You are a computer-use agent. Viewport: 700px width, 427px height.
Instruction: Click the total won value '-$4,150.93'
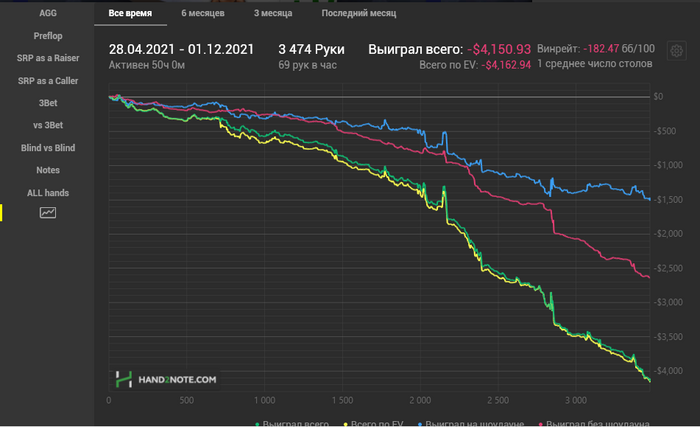pos(499,49)
